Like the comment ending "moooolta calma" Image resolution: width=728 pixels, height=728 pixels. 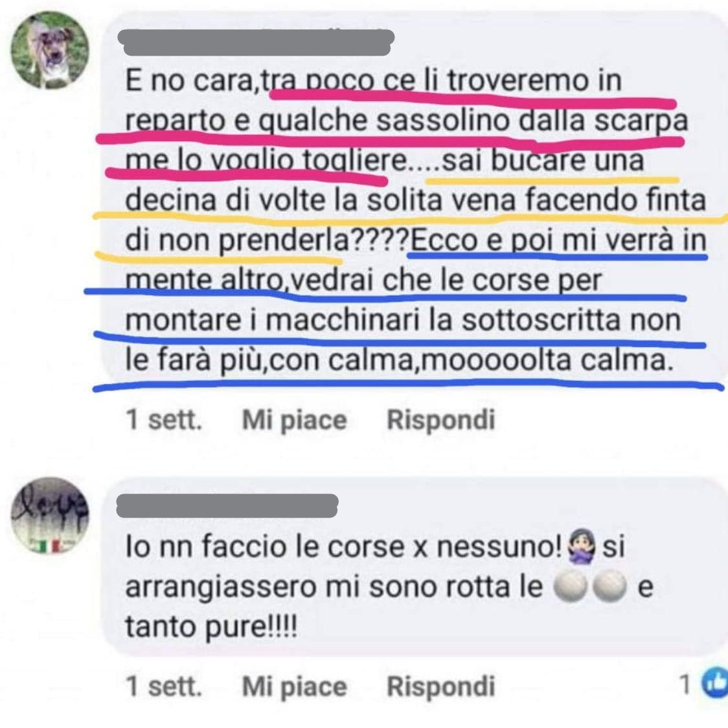click(x=294, y=420)
